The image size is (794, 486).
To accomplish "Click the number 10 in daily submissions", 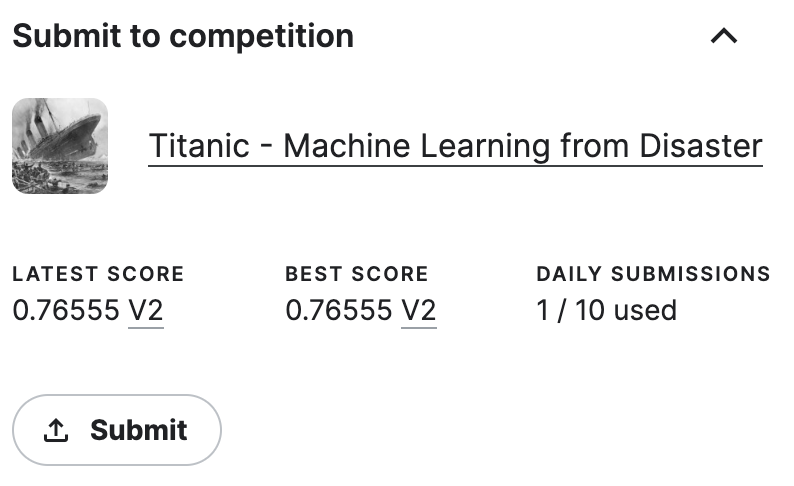I will click(590, 310).
